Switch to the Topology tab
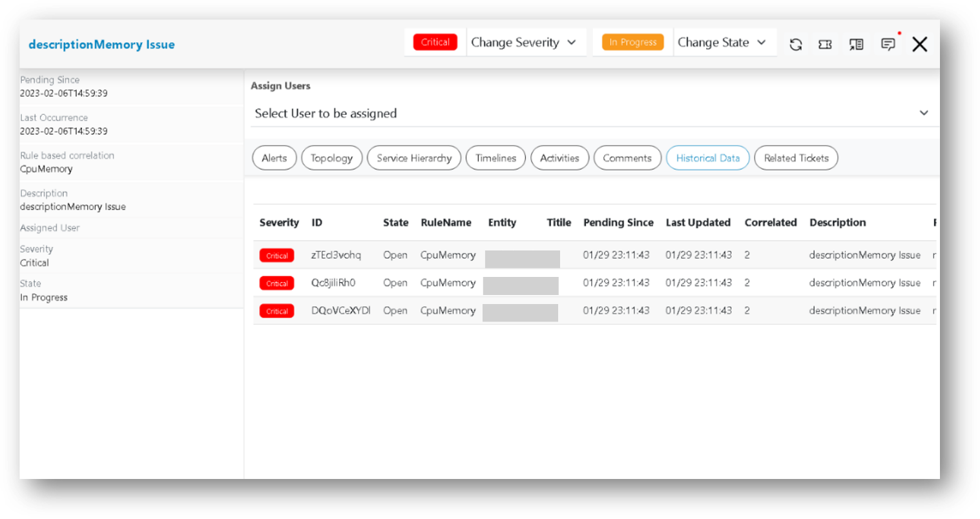980x519 pixels. click(x=331, y=158)
